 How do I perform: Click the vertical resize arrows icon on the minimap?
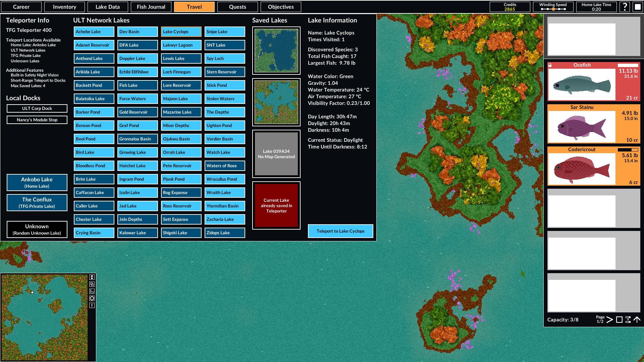(x=92, y=277)
